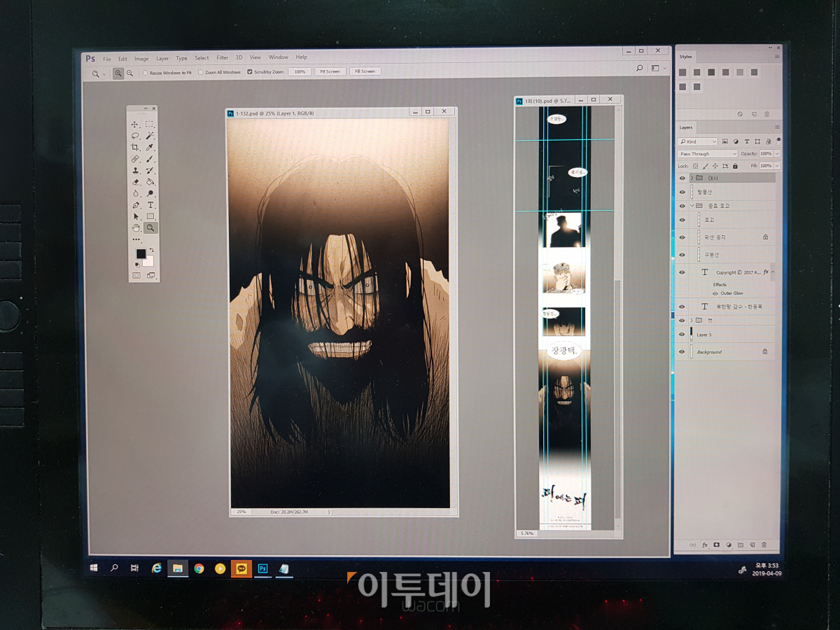Open the Filter menu

click(x=222, y=58)
